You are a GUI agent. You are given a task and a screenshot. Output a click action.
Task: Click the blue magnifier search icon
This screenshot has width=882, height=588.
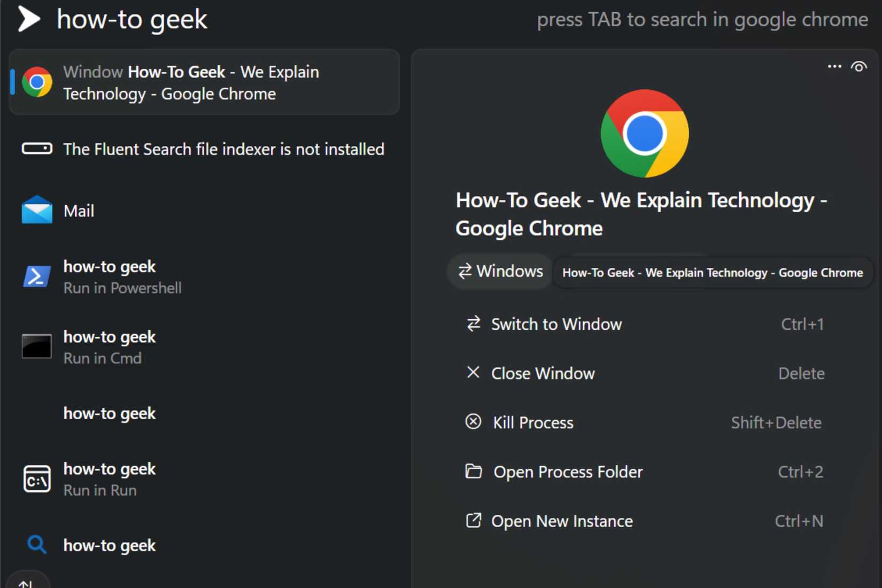37,545
